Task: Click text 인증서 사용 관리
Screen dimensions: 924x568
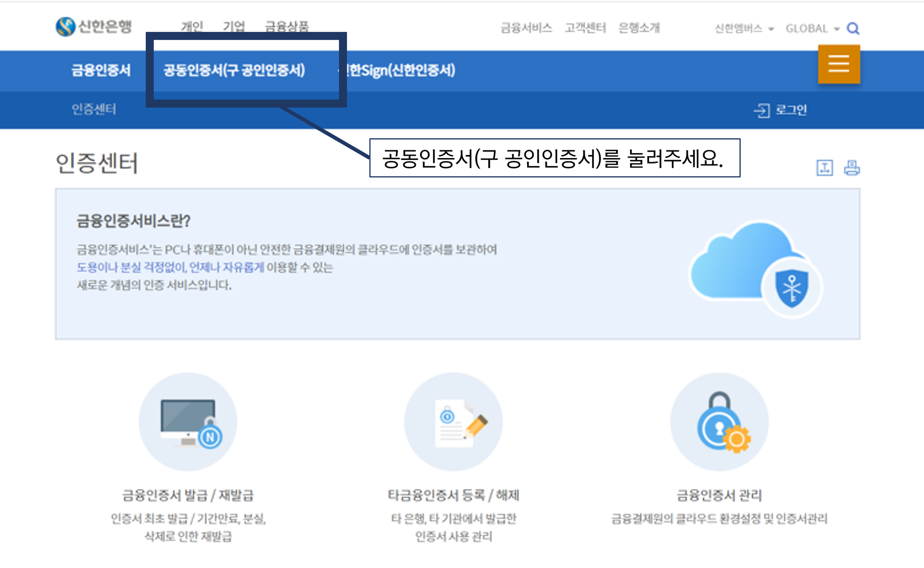Action: click(453, 536)
